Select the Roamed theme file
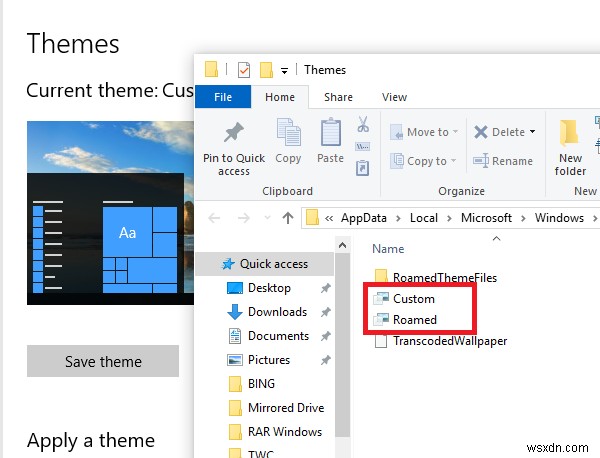This screenshot has width=600, height=458. (405, 319)
